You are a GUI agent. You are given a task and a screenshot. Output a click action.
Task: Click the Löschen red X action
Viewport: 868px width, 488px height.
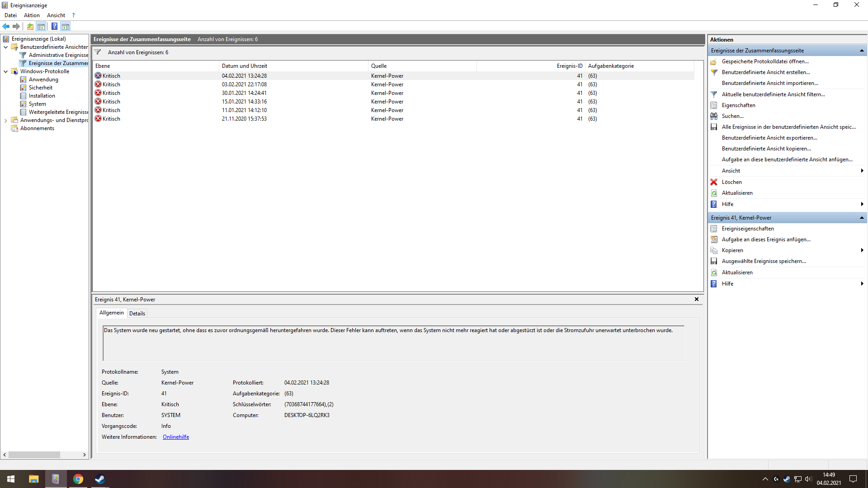731,182
